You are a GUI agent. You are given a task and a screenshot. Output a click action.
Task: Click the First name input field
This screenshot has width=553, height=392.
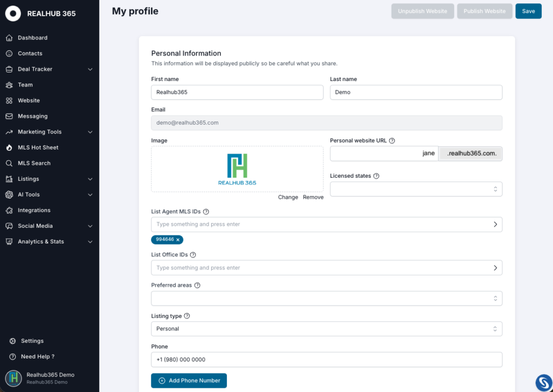point(238,92)
